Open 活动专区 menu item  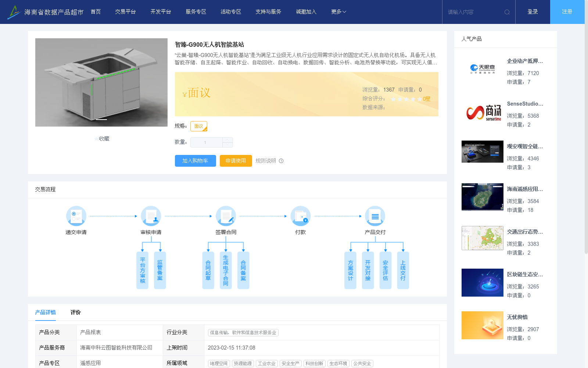[231, 12]
